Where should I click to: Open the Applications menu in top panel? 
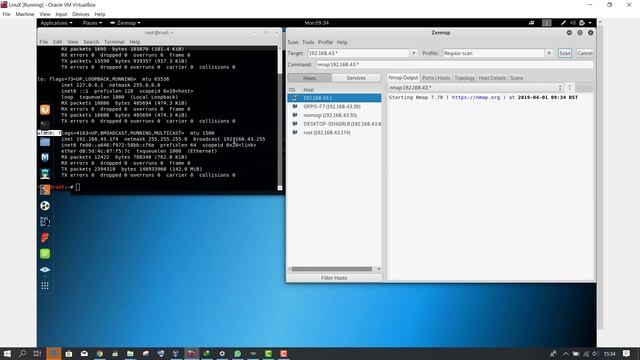coord(56,23)
